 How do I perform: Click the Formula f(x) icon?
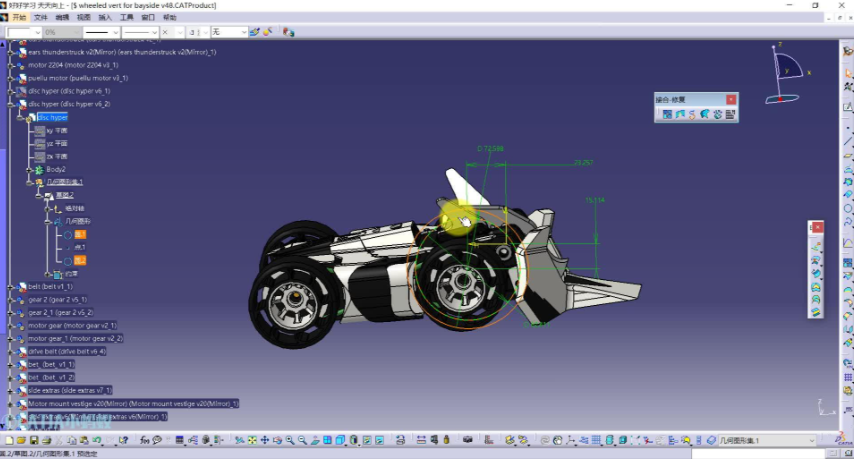(144, 440)
